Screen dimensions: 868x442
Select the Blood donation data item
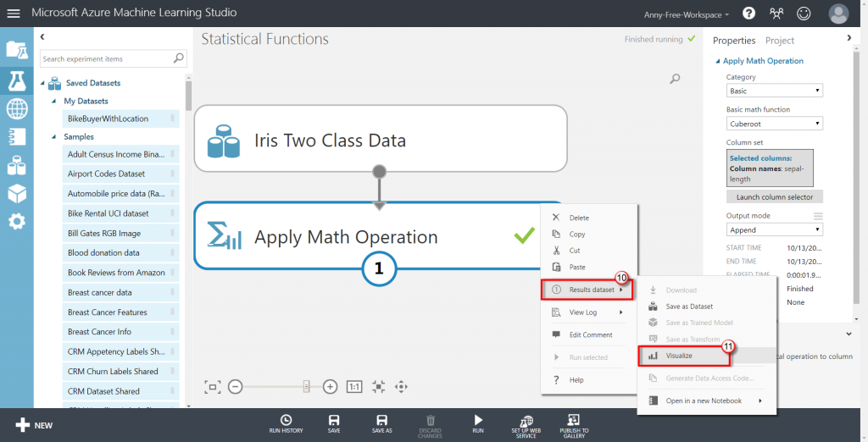click(x=120, y=253)
